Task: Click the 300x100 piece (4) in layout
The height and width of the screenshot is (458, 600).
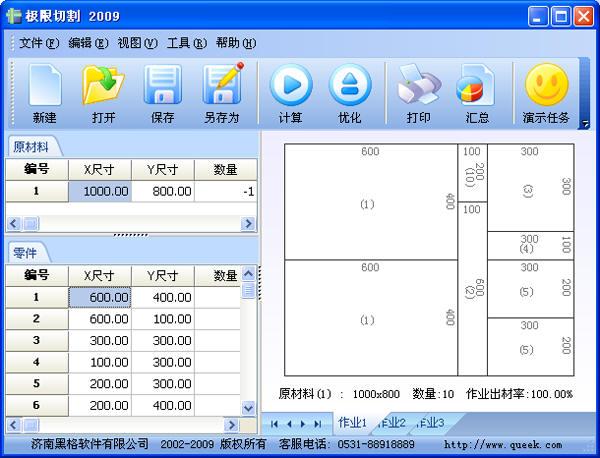Action: (x=530, y=245)
